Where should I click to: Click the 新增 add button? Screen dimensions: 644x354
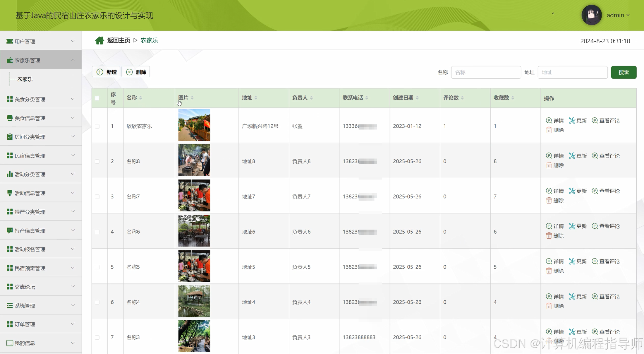pyautogui.click(x=106, y=72)
